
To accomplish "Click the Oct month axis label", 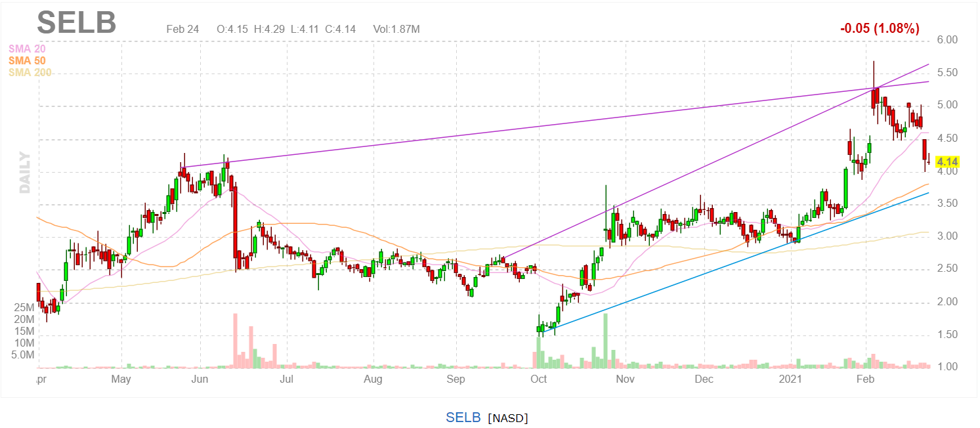I will pos(539,379).
